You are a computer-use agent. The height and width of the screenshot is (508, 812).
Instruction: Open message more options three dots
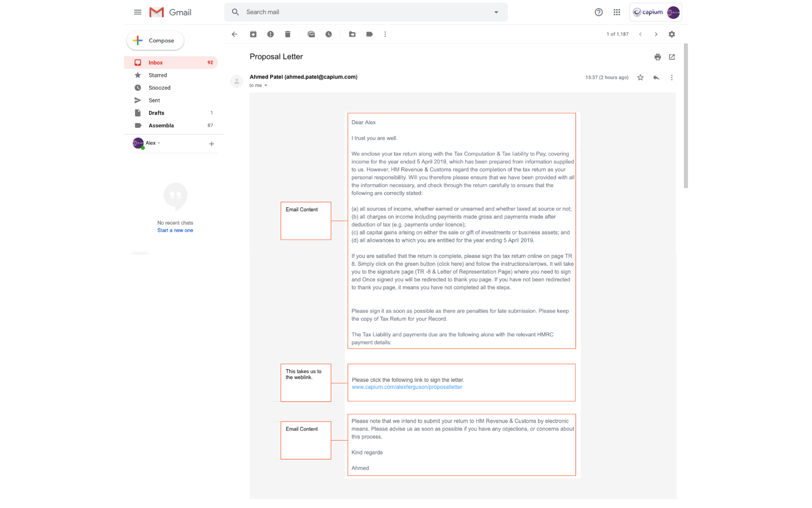671,78
